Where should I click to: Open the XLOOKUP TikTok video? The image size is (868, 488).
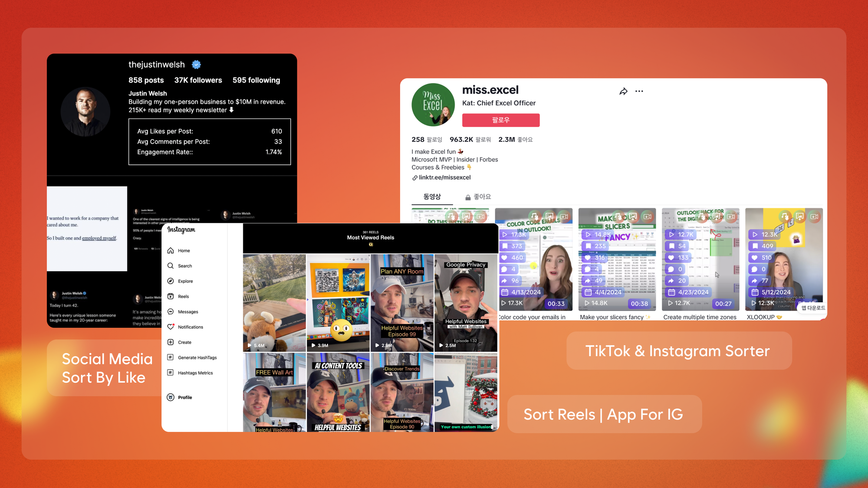(784, 259)
